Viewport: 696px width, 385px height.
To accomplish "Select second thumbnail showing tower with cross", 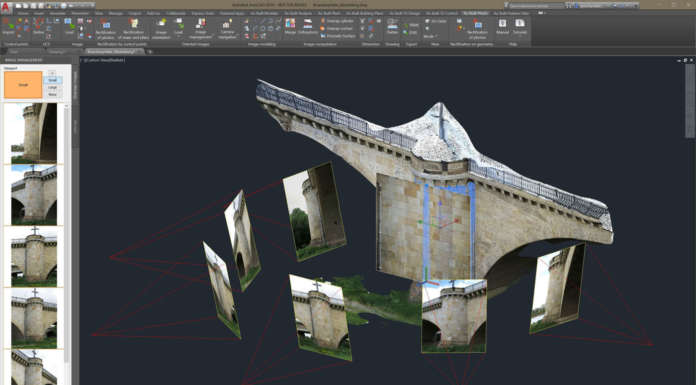I will click(34, 194).
